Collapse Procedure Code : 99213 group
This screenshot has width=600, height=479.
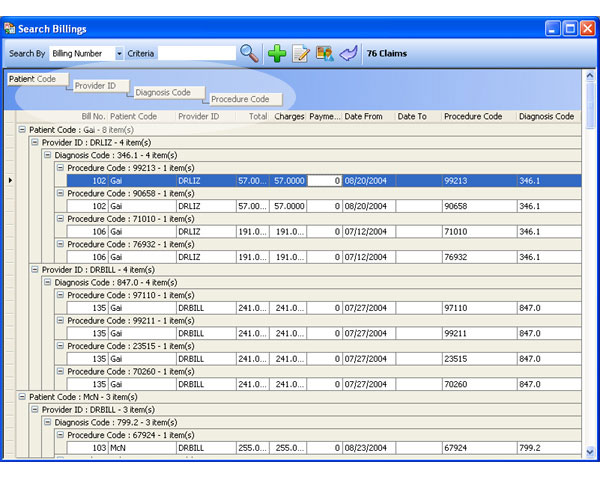(59, 168)
